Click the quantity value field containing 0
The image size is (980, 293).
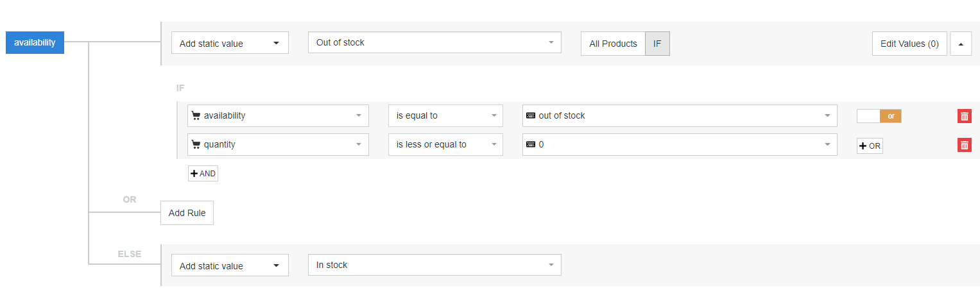tap(680, 145)
